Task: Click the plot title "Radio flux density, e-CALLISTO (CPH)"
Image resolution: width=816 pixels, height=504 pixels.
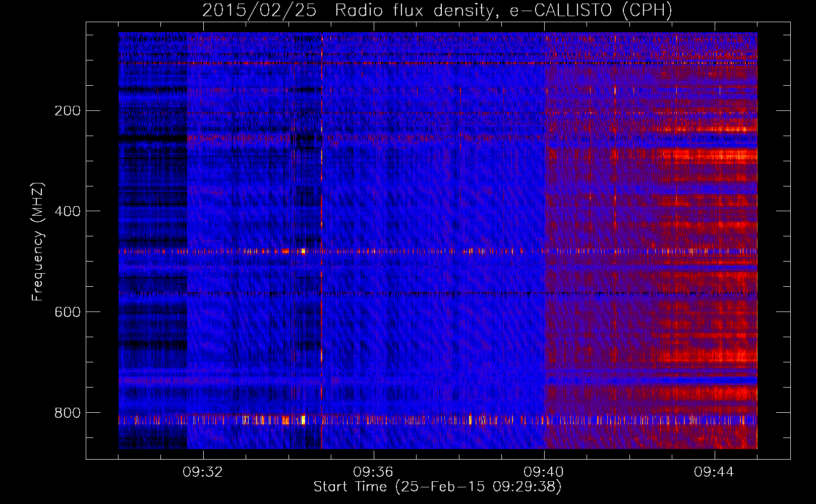Action: 503,10
